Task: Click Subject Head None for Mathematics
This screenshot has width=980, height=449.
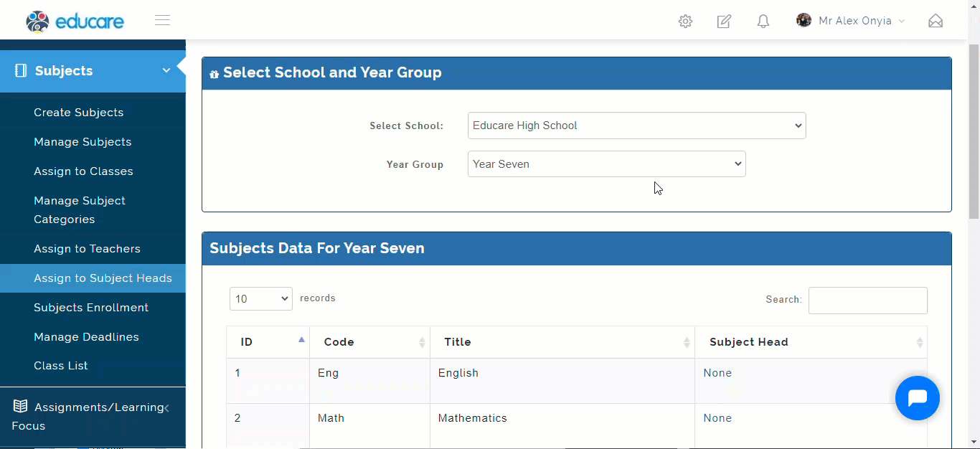Action: (717, 418)
